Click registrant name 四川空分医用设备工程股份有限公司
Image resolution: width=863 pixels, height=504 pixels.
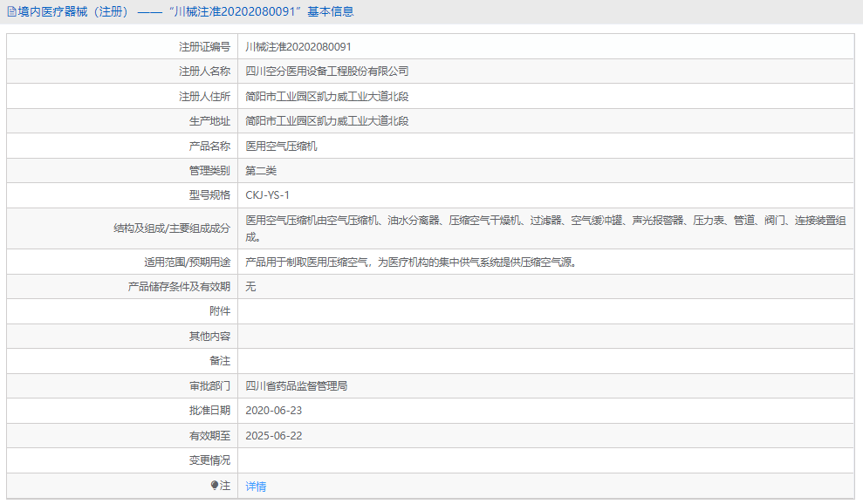pos(326,72)
